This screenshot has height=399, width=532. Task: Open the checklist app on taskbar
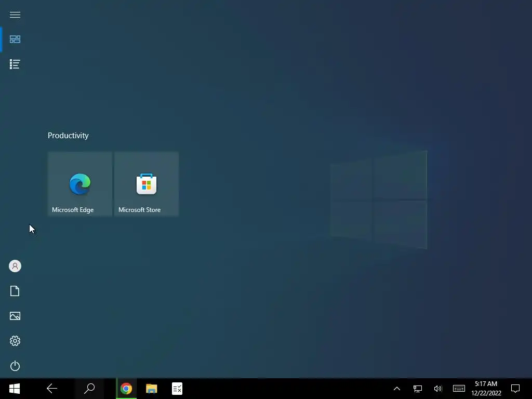coord(177,389)
